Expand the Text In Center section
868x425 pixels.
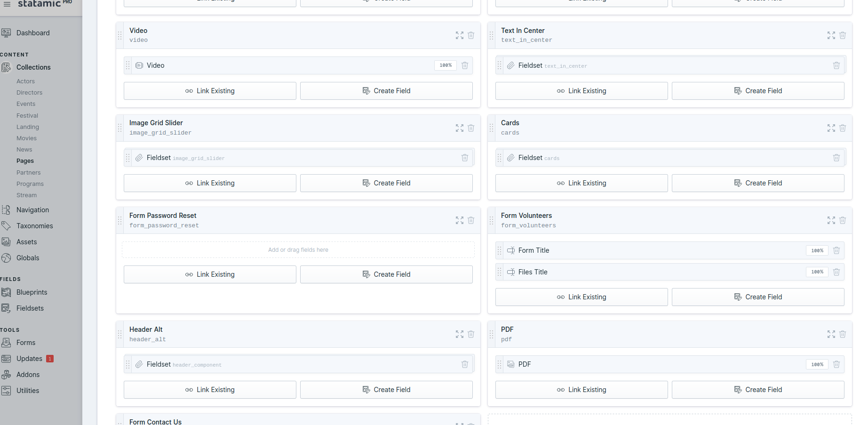pyautogui.click(x=831, y=35)
